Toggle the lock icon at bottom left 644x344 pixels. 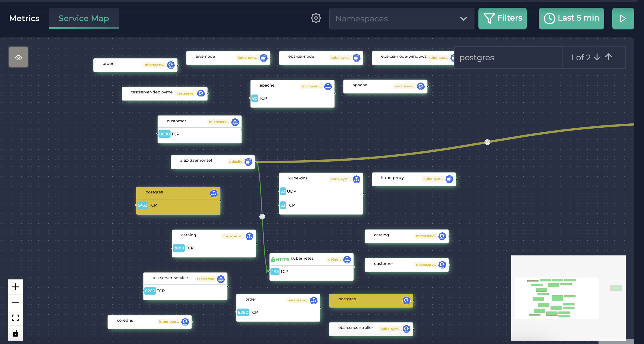(15, 333)
